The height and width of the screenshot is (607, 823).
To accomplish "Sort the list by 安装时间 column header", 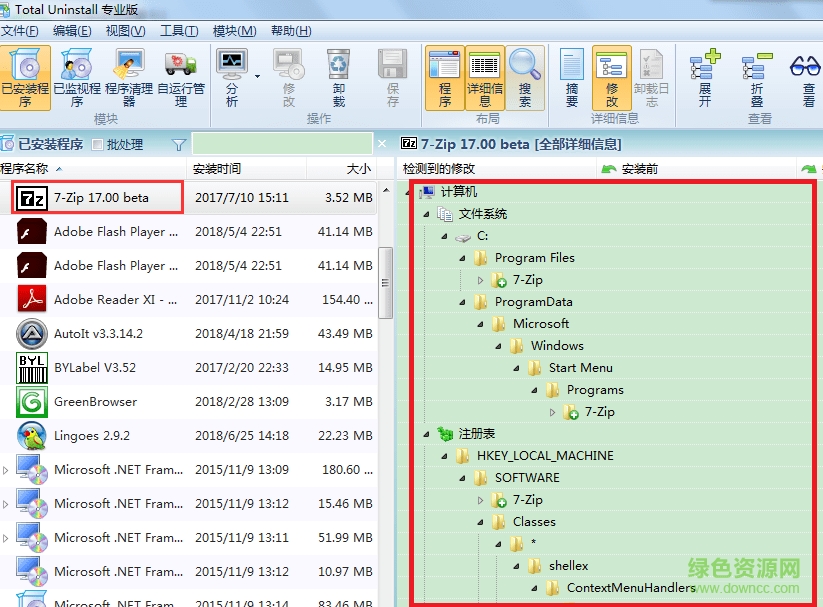I will pyautogui.click(x=217, y=169).
